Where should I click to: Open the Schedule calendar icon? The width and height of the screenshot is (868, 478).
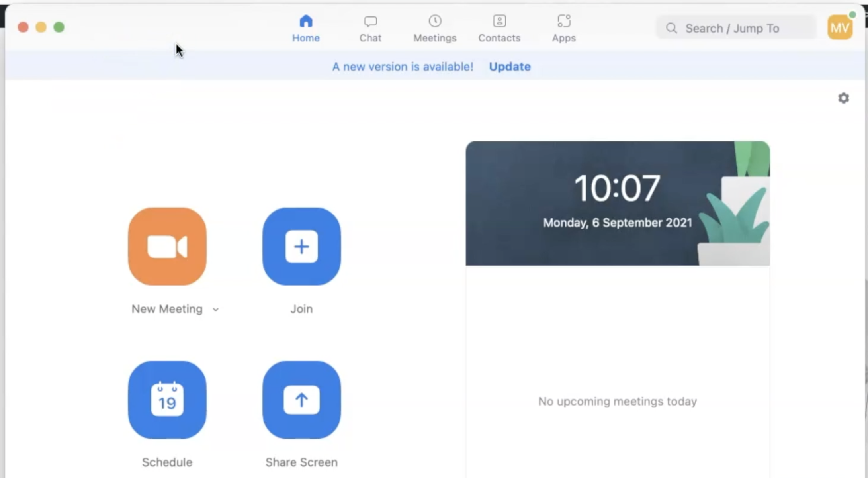(x=167, y=400)
